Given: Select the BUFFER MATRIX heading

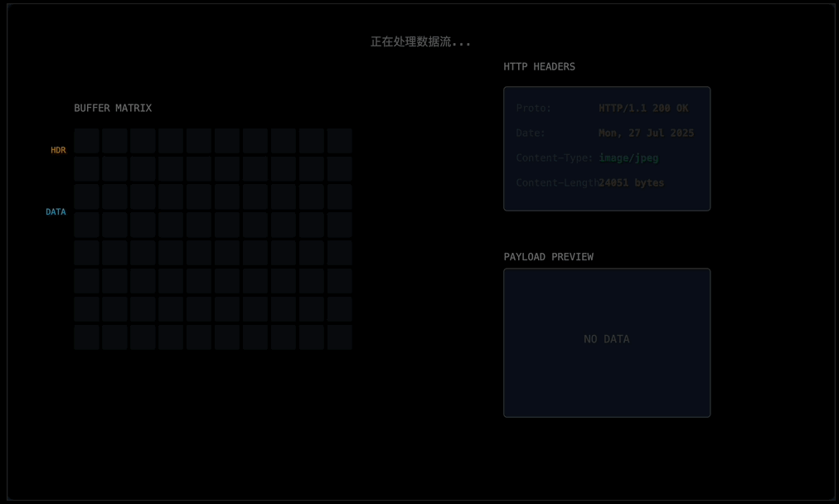Looking at the screenshot, I should (113, 109).
